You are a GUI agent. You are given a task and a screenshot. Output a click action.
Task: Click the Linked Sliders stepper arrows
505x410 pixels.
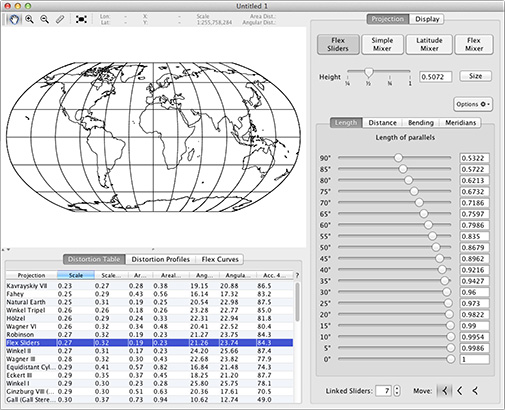[397, 391]
